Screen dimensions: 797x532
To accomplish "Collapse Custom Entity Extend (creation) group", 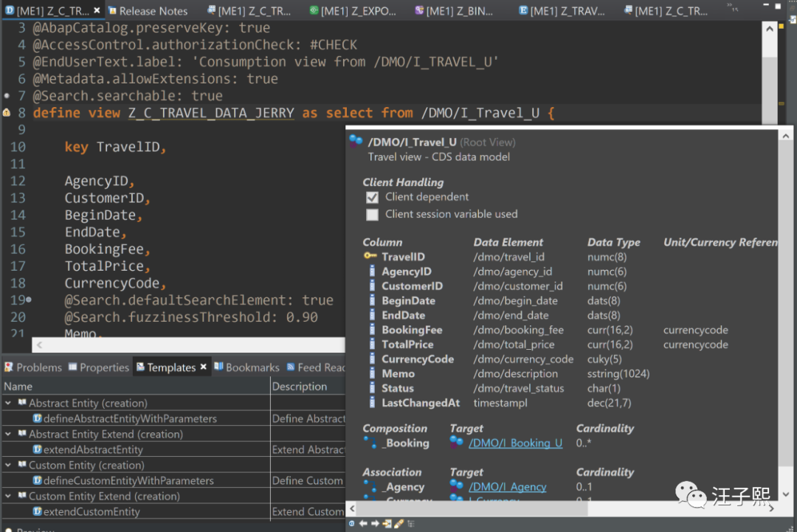I will tap(8, 496).
